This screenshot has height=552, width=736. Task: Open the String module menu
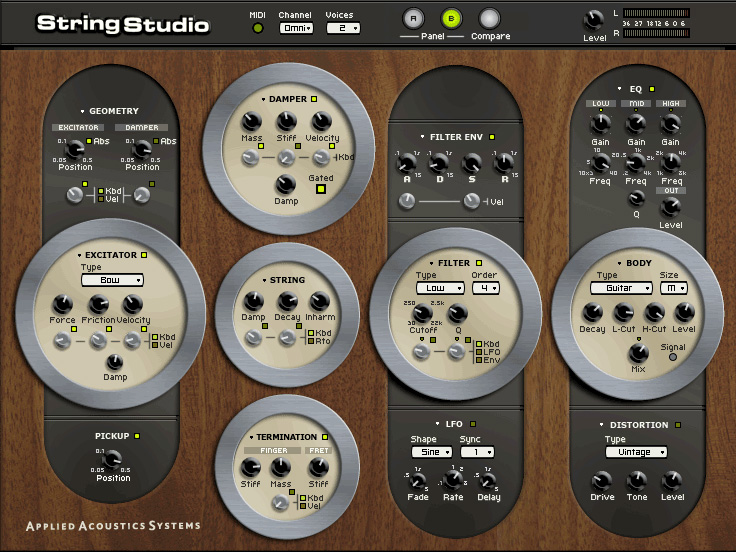tap(264, 280)
